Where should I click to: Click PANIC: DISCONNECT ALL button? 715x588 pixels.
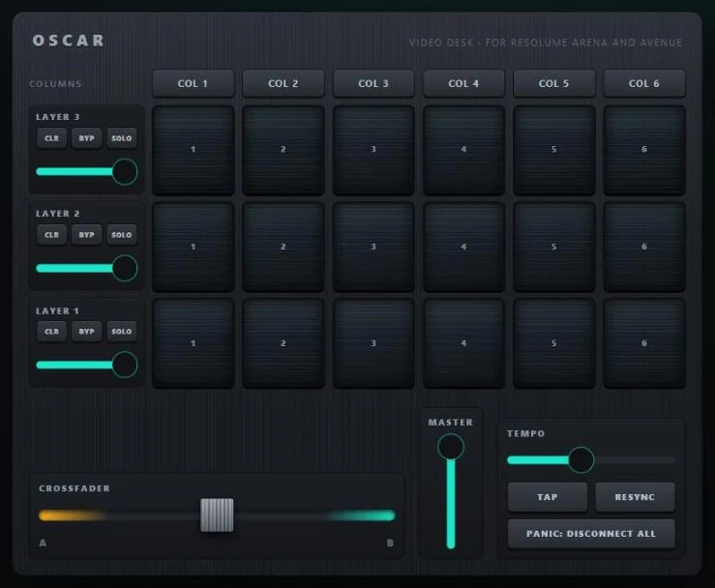point(591,534)
